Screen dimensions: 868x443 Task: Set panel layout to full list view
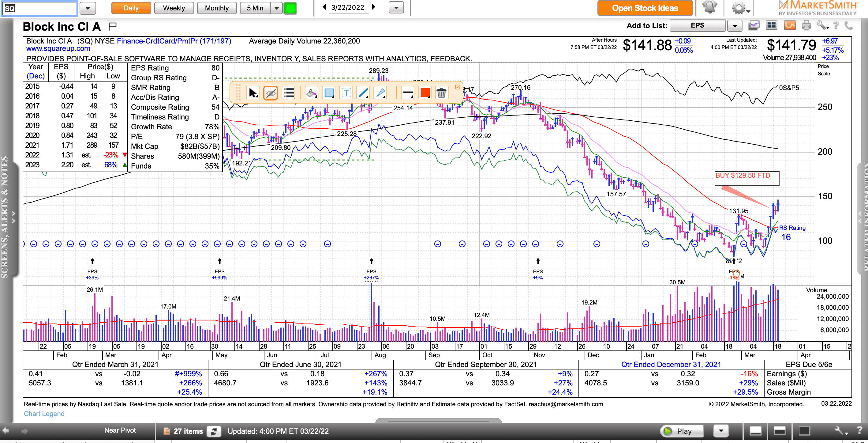point(804,431)
